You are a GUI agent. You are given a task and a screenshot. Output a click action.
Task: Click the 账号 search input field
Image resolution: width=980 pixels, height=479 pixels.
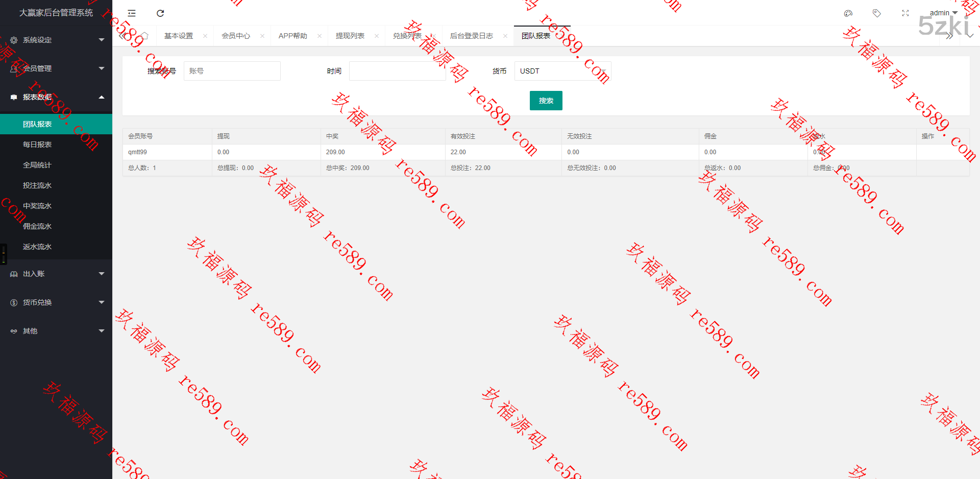pos(232,71)
